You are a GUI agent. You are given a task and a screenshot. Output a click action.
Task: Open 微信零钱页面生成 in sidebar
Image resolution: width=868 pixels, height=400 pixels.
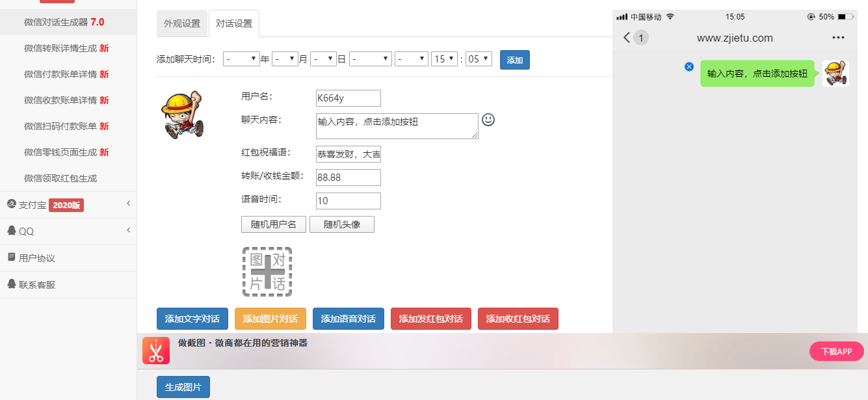pos(68,152)
